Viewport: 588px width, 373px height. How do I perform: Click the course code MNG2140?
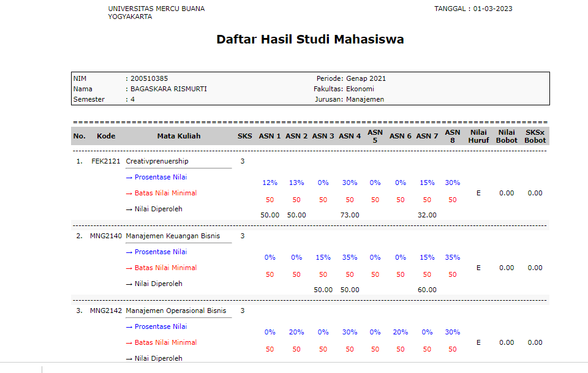click(105, 236)
